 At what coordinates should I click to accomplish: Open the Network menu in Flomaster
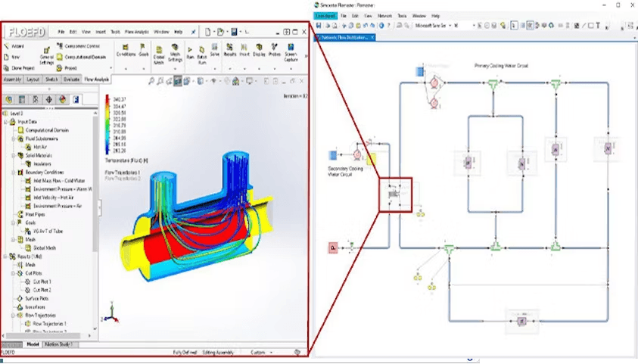tap(384, 15)
